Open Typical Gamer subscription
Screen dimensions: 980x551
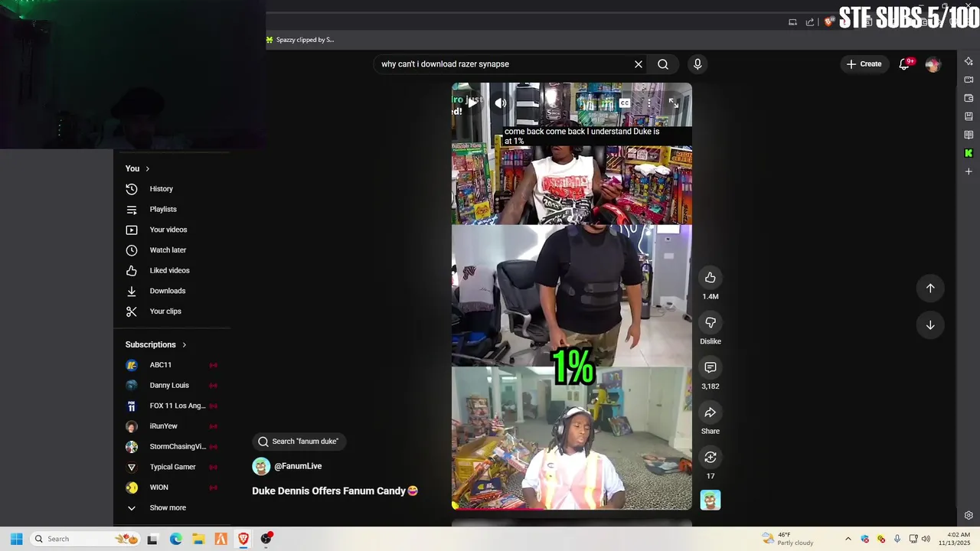pyautogui.click(x=172, y=467)
